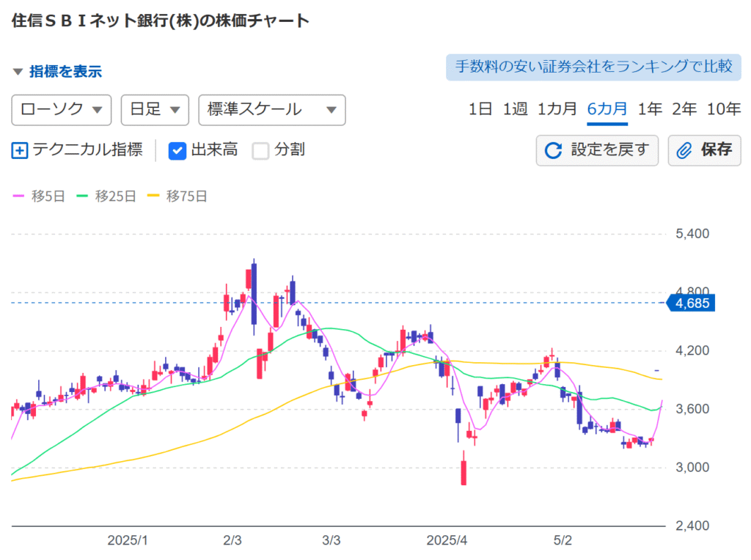Switch to the 1年 range tab

[650, 109]
